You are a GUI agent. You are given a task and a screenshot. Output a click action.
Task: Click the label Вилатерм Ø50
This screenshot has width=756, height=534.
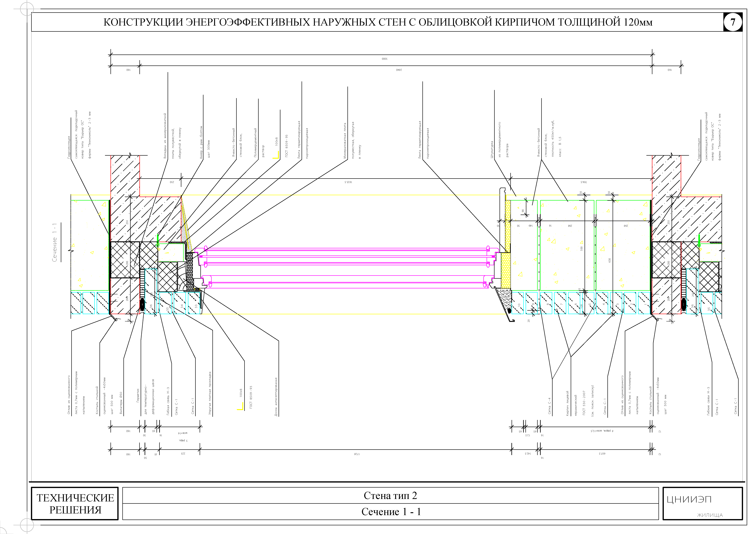pos(121,403)
